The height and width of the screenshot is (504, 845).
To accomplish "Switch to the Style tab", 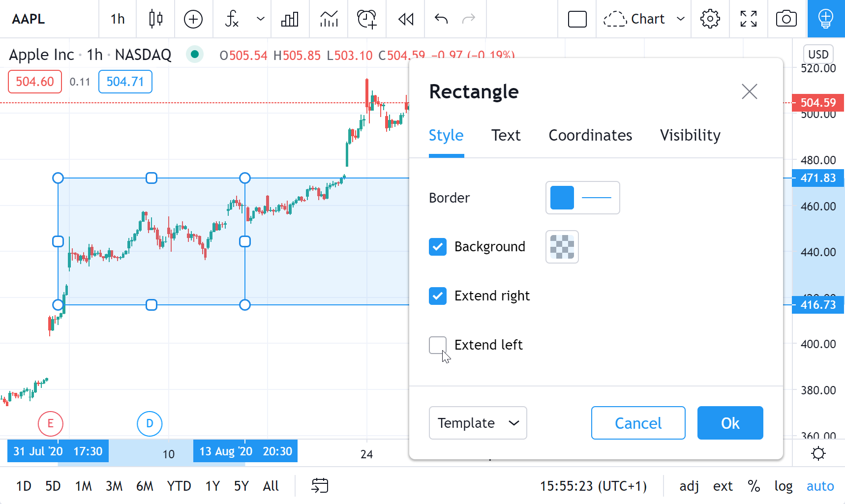I will coord(446,135).
